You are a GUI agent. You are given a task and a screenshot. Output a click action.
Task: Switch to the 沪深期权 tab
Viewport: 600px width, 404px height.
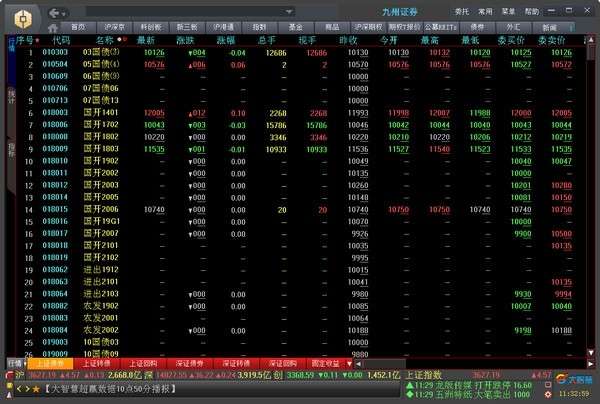click(x=368, y=27)
